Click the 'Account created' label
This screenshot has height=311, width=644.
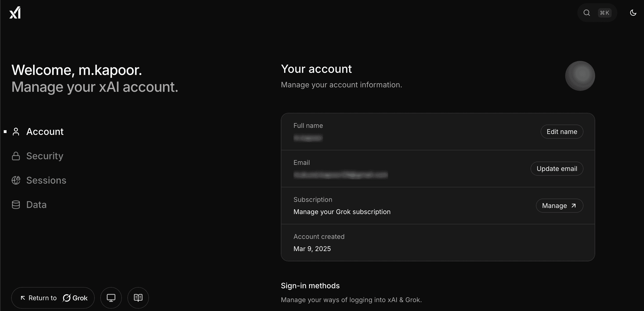click(319, 237)
